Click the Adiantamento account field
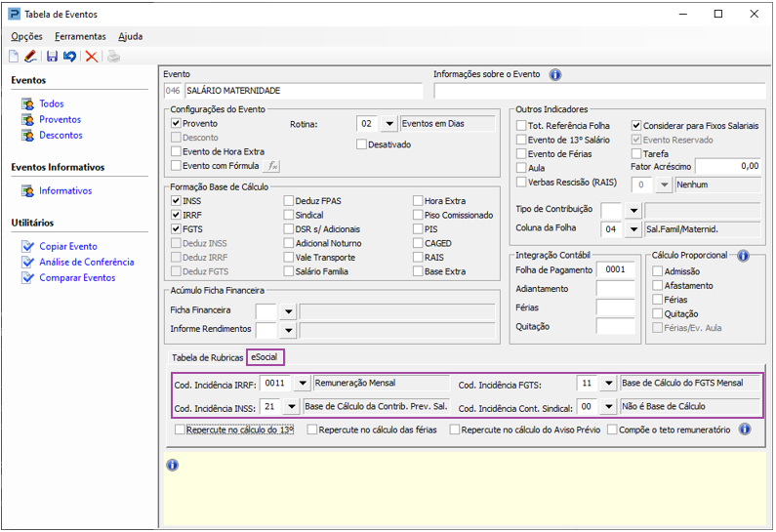The image size is (776, 532). click(616, 289)
